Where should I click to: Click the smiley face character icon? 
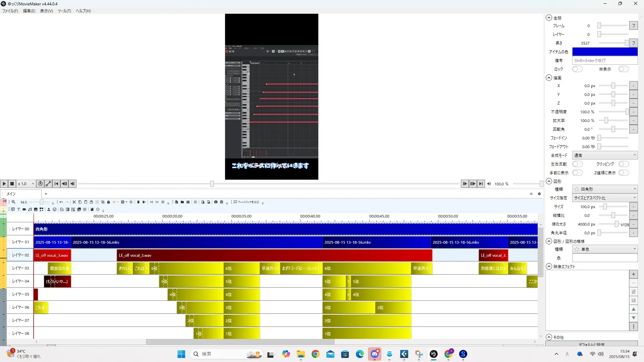54,209
